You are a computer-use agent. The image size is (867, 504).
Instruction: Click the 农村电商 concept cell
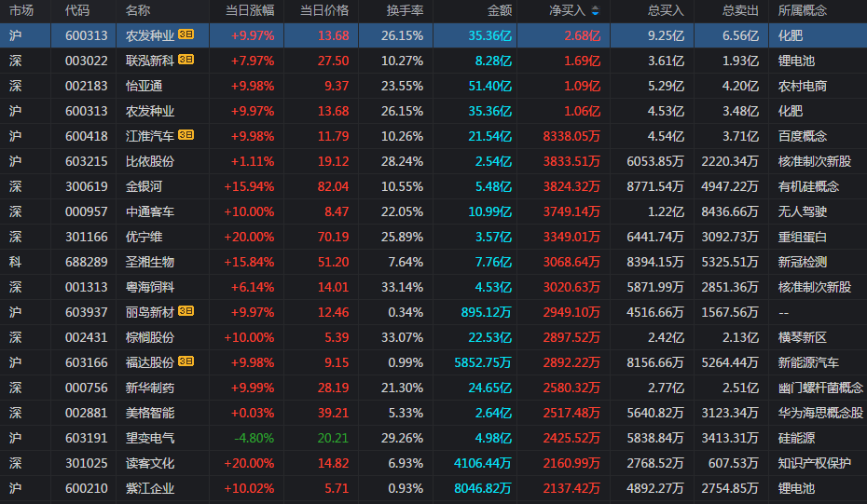[803, 87]
